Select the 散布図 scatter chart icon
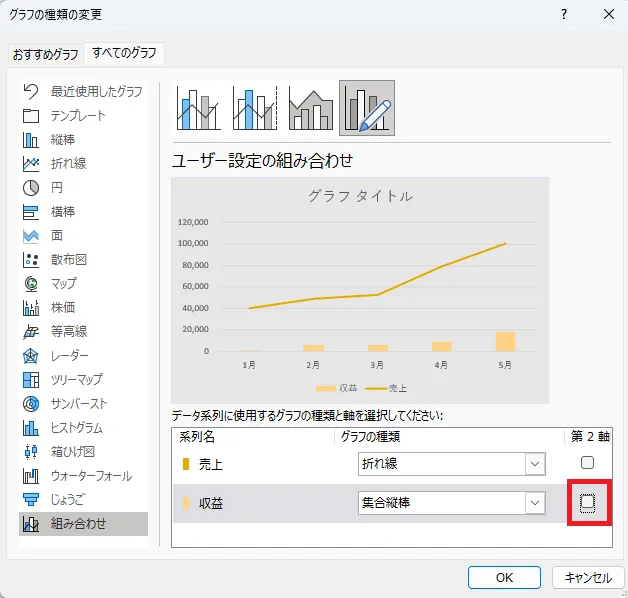The width and height of the screenshot is (628, 598). click(31, 260)
